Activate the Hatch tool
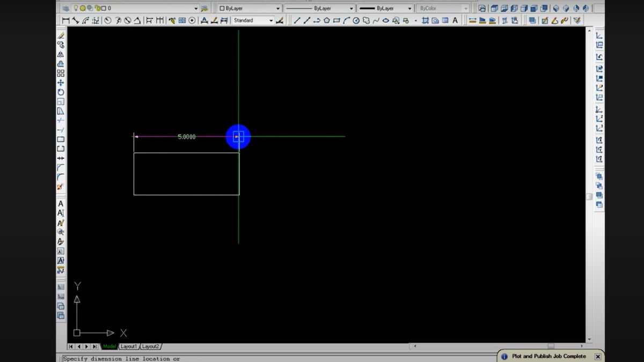The image size is (644, 362). click(x=425, y=20)
